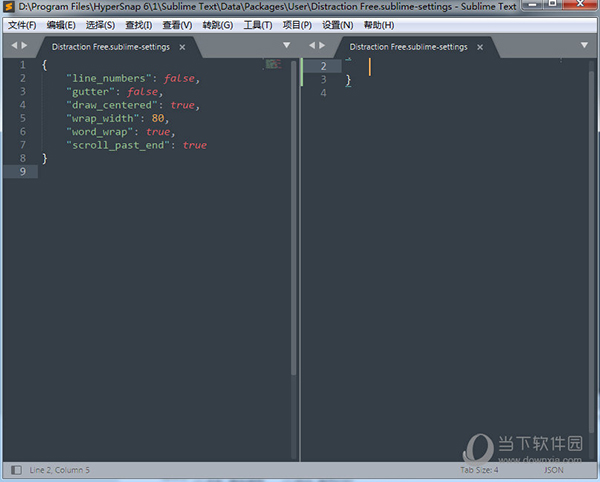Click right pane vertical scrollbar
Viewport: 600px width, 482px height.
point(591,252)
